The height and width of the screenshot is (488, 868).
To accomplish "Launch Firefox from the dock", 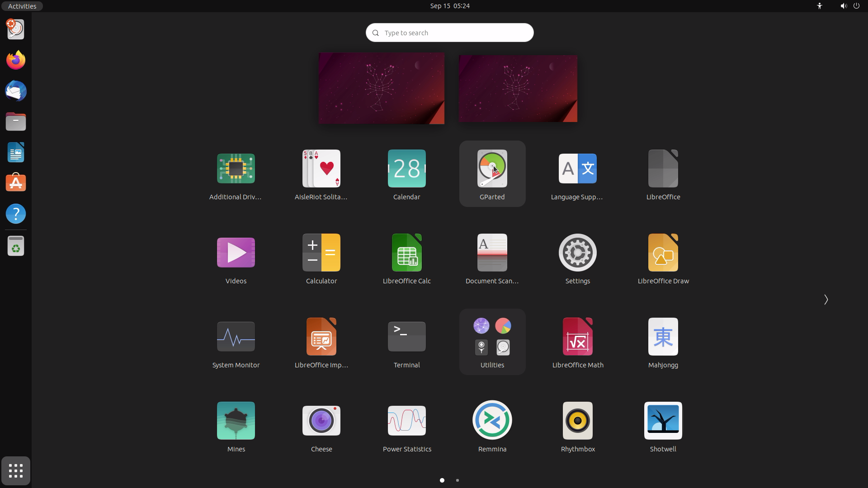I will [16, 60].
